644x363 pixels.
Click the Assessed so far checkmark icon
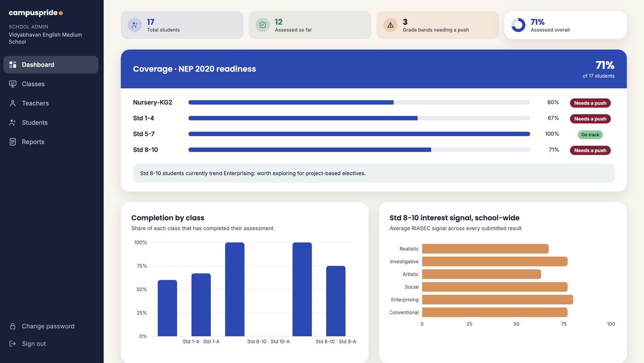tap(263, 25)
